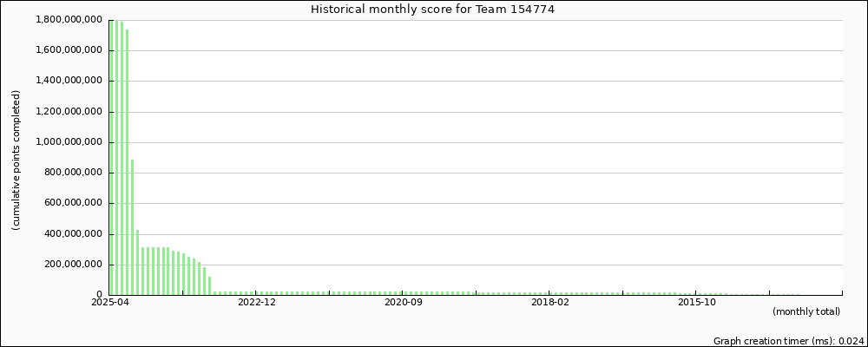Click the 800,000,000 y-axis label

[76, 173]
